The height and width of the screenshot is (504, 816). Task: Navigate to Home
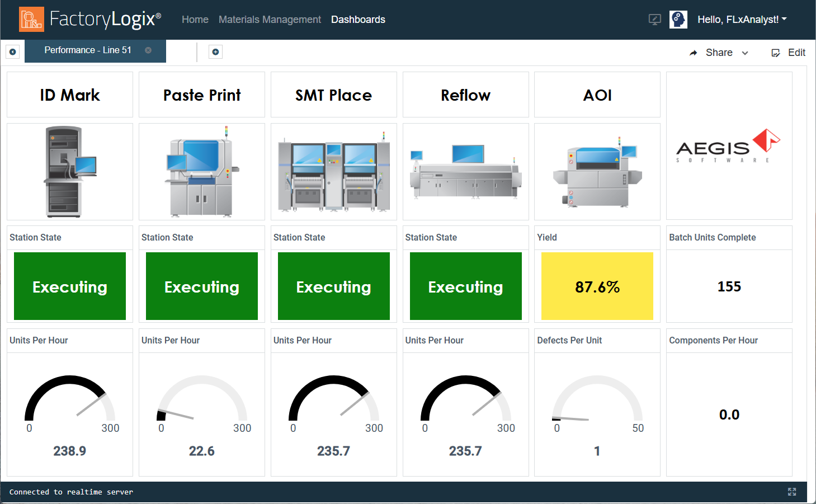pyautogui.click(x=195, y=19)
